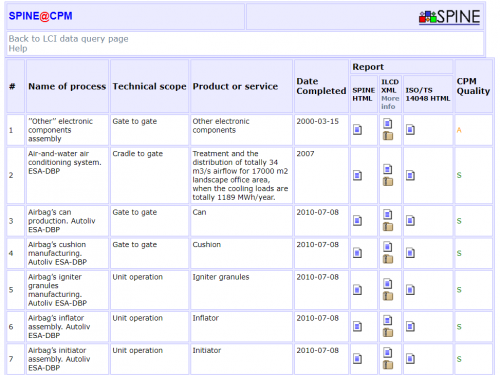Select the 'Can' product cell
This screenshot has width=500, height=375.
coord(241,221)
